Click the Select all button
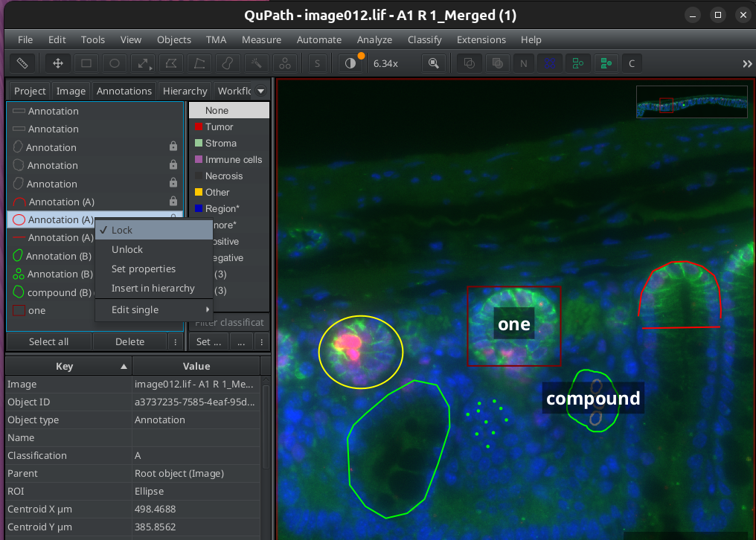756x540 pixels. click(49, 341)
